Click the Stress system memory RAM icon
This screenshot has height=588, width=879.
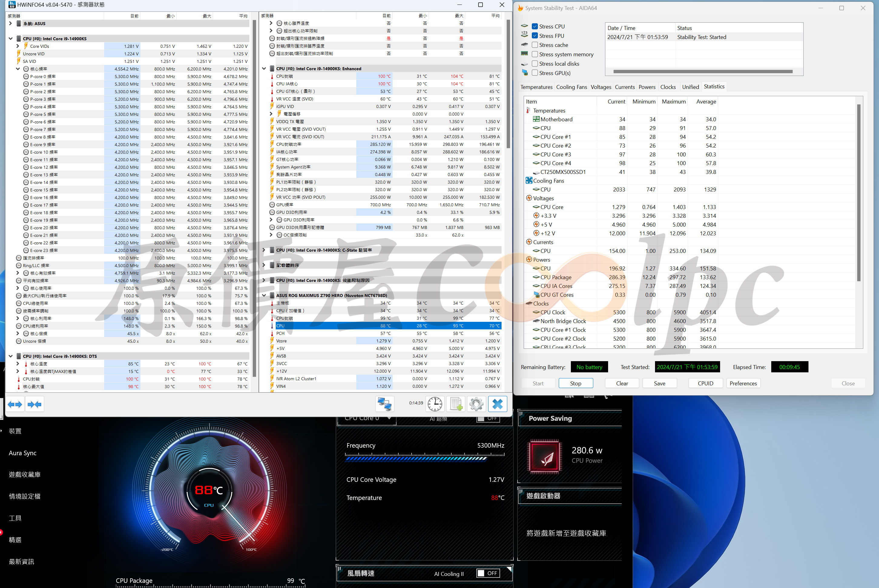[525, 54]
